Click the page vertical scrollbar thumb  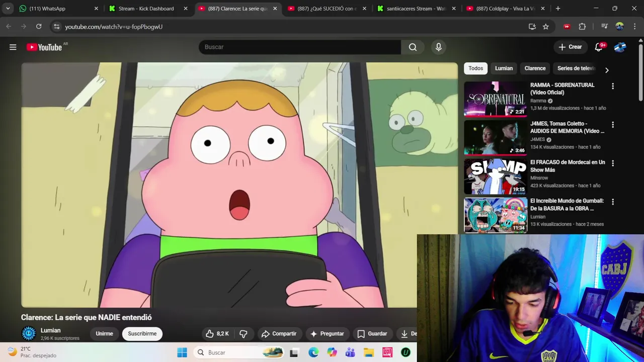(640, 71)
